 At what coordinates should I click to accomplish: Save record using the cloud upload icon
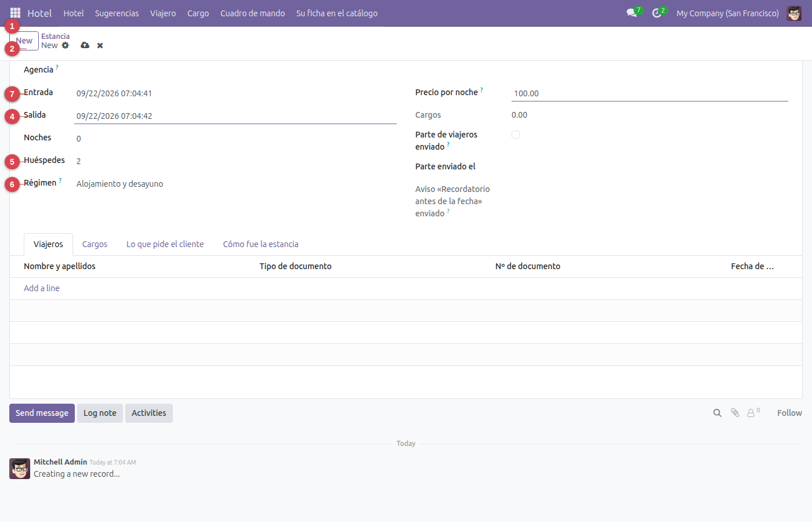point(85,45)
